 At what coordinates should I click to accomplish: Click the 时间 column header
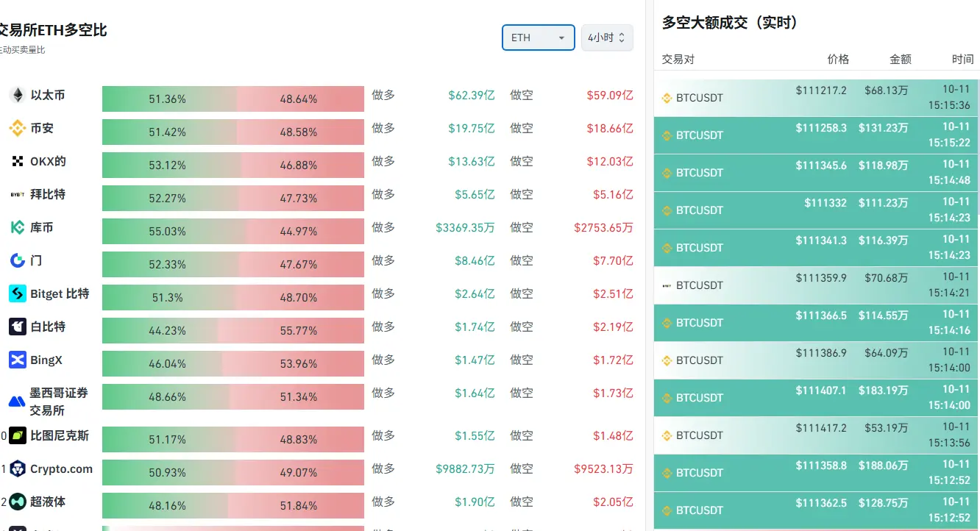point(962,59)
